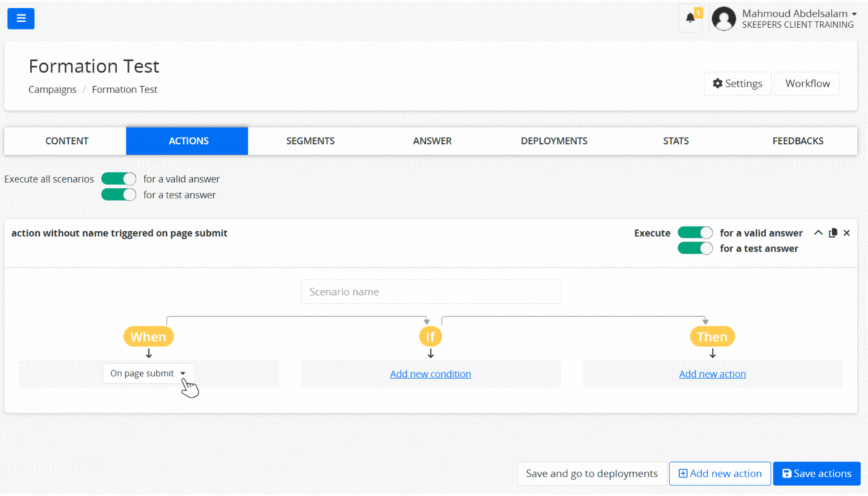Viewport: 868px width, 496px height.
Task: Open the hamburger sidebar menu
Action: (x=20, y=19)
